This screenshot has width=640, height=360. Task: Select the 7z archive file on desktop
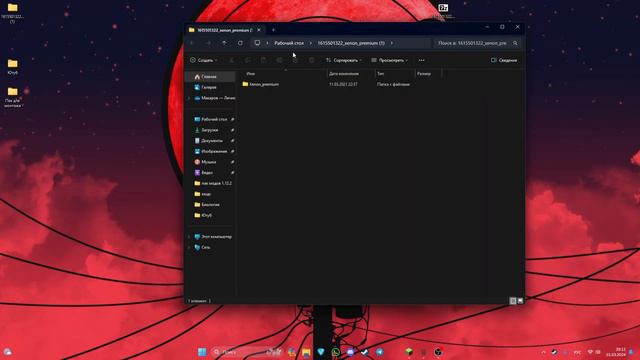point(443,11)
